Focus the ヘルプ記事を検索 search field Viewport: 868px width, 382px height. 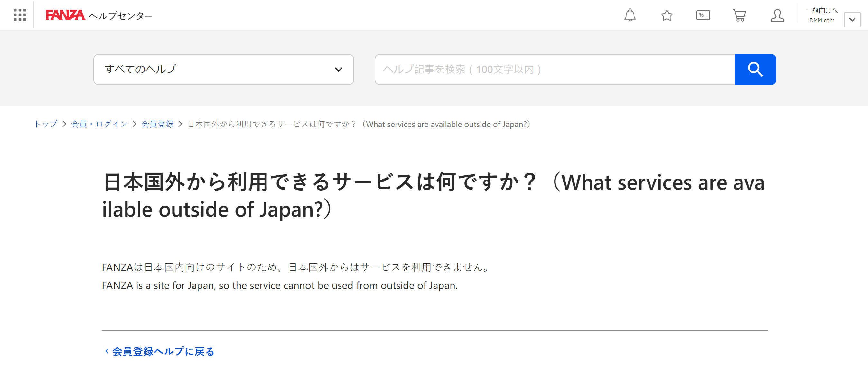click(x=555, y=70)
